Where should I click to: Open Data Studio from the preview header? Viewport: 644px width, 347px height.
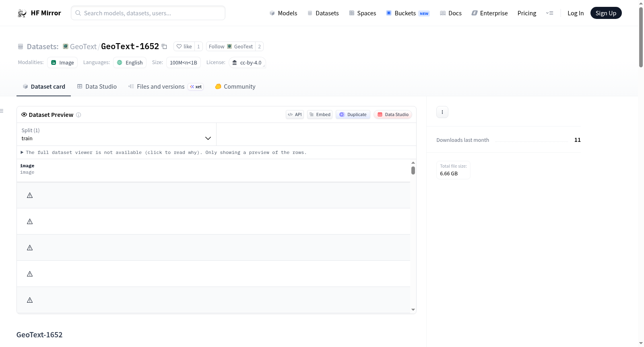click(x=393, y=114)
